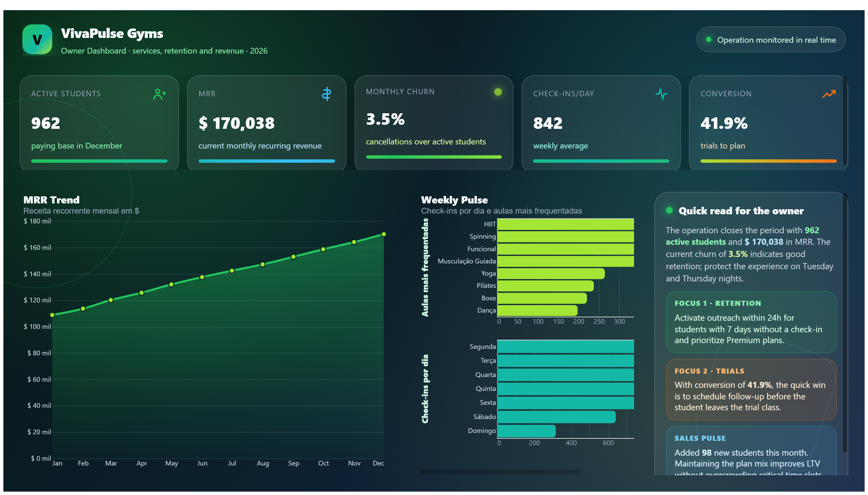868x495 pixels.
Task: Click the dollar icon on the MRR card
Action: pos(327,94)
